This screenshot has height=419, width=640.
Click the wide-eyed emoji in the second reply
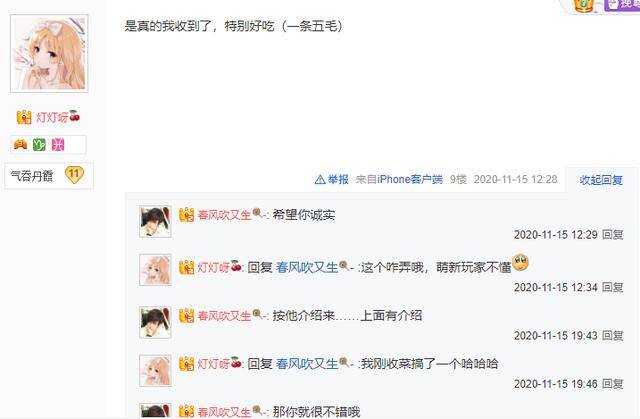(x=520, y=262)
